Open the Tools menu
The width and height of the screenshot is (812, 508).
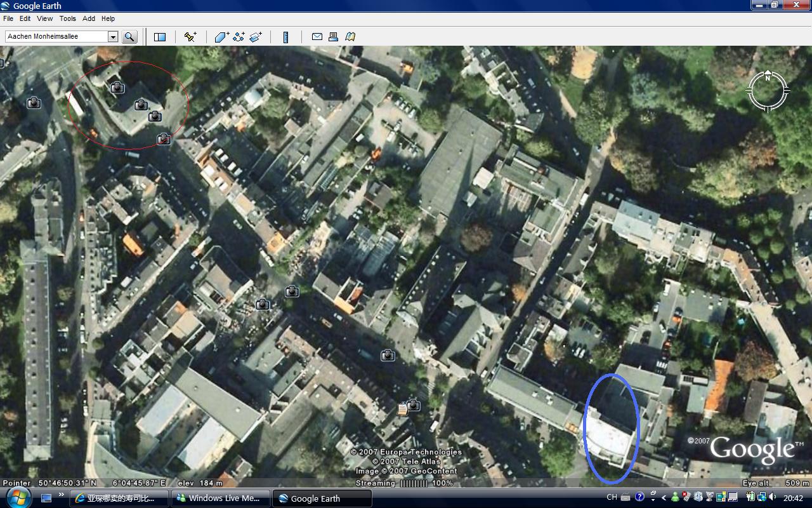click(68, 19)
